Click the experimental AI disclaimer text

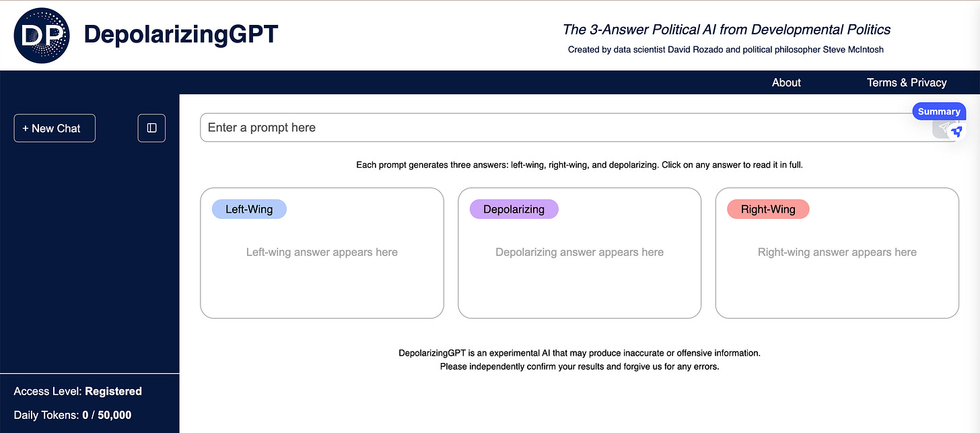[580, 353]
